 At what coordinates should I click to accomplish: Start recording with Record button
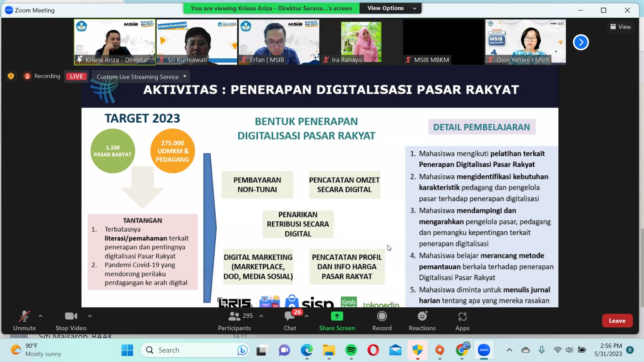pos(382,321)
